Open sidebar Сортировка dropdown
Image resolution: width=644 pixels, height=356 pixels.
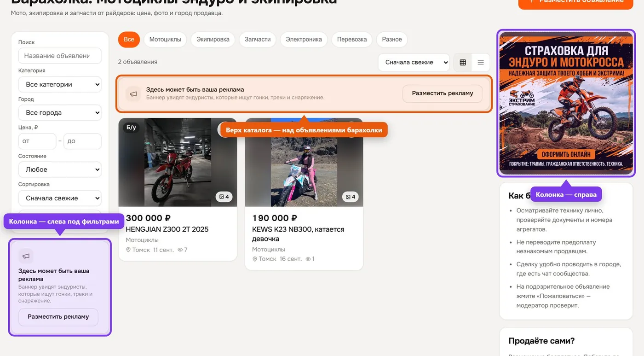(60, 198)
